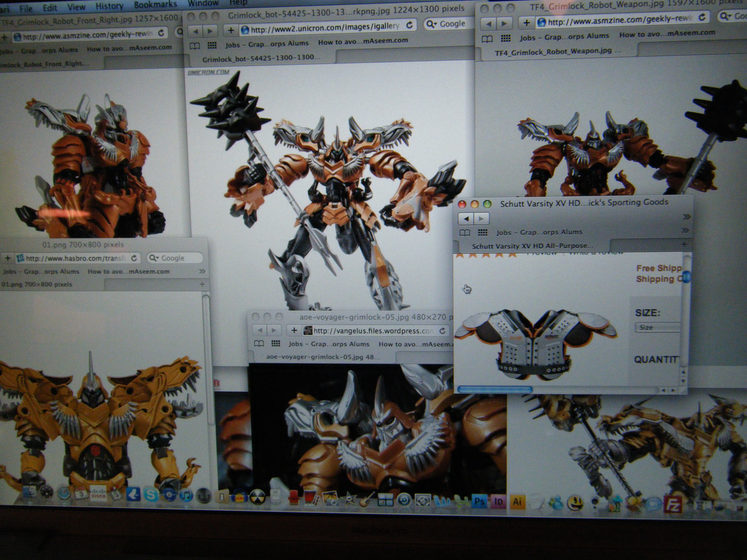Select the Grimlock_bot-54425-1300-1300 tab

pos(261,58)
